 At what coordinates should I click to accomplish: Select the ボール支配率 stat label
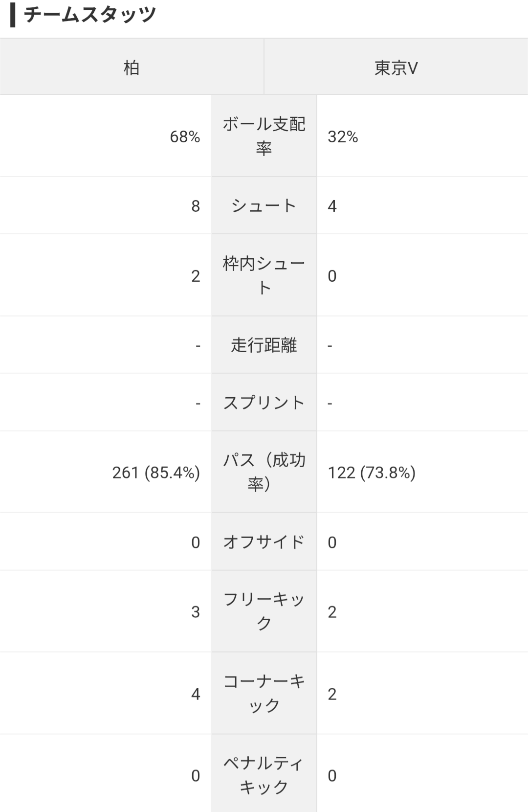point(264,136)
